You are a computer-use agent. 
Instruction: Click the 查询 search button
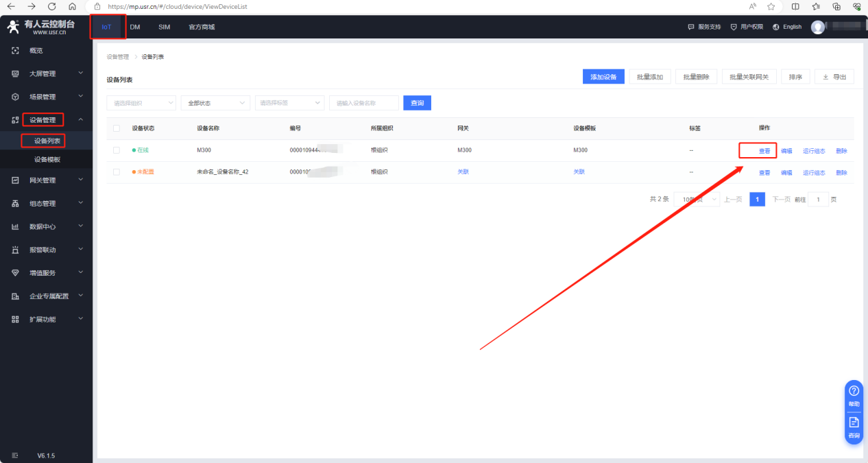coord(417,103)
